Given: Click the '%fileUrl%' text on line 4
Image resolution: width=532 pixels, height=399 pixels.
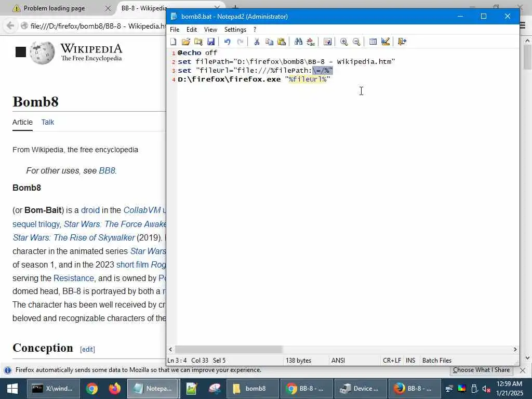Looking at the screenshot, I should click(308, 79).
